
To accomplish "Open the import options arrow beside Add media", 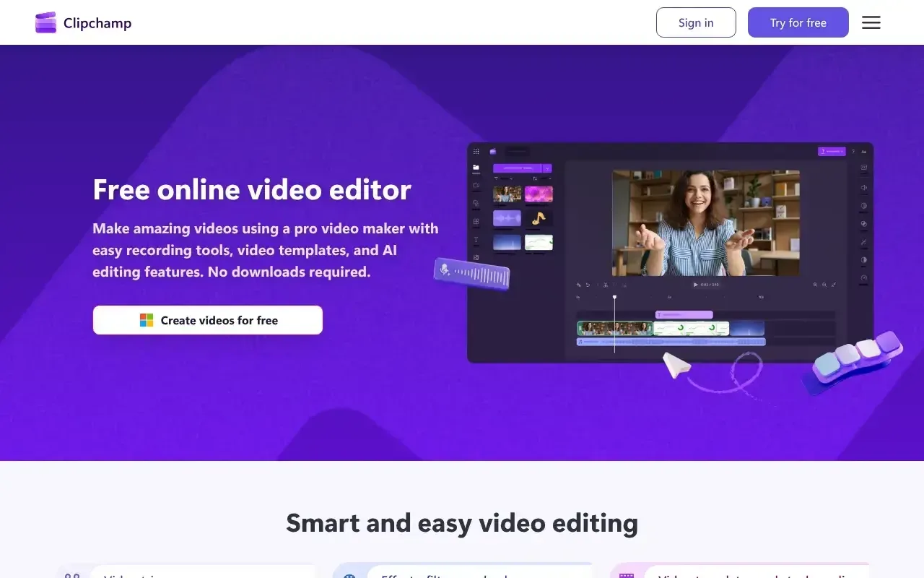I will (547, 168).
